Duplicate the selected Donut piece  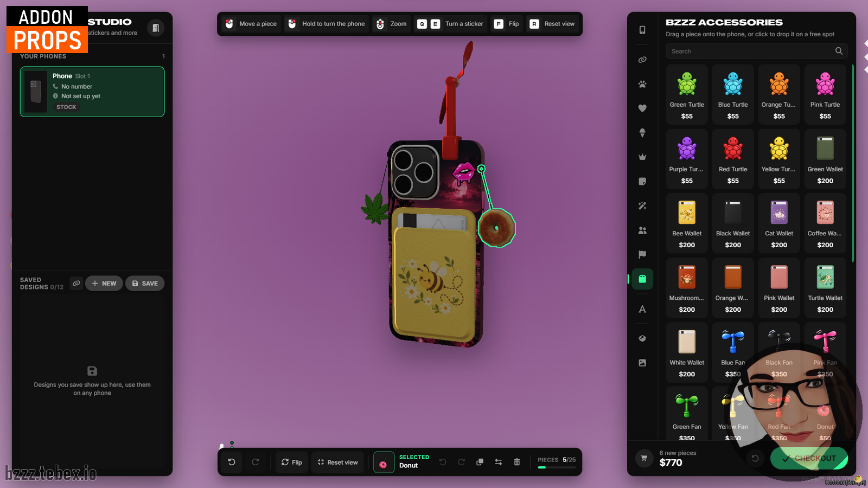480,462
